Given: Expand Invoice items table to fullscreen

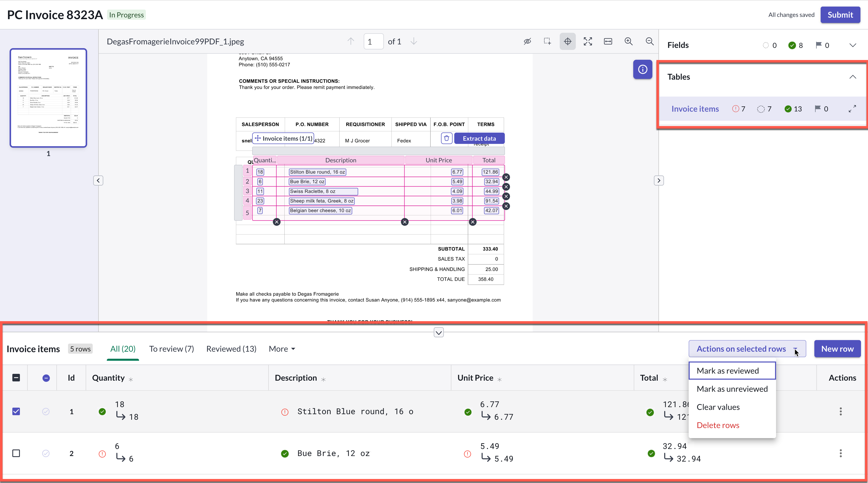Looking at the screenshot, I should click(852, 109).
